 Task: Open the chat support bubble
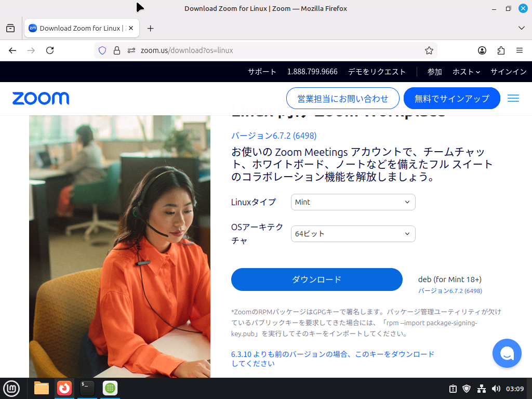click(507, 353)
